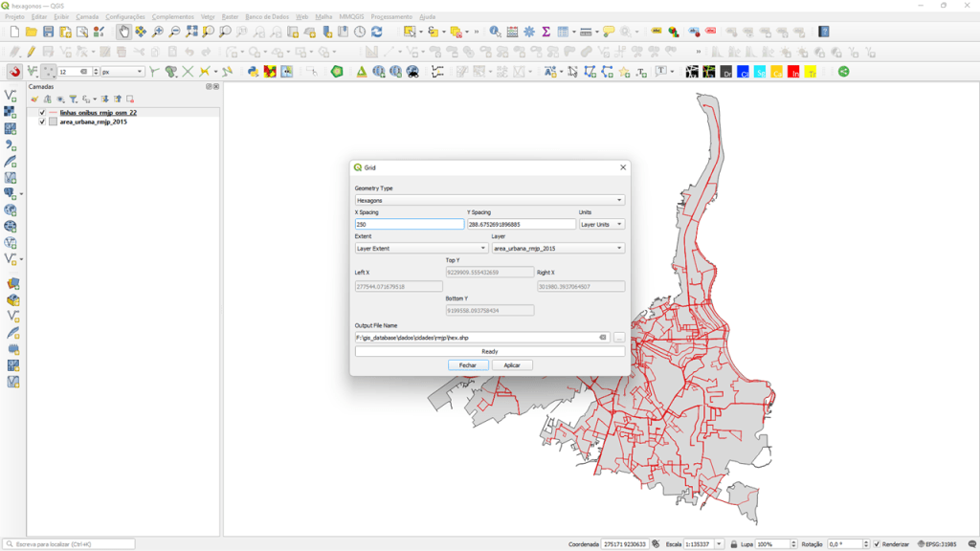Click the Aplicar button in Grid dialog
980x551 pixels.
point(512,364)
